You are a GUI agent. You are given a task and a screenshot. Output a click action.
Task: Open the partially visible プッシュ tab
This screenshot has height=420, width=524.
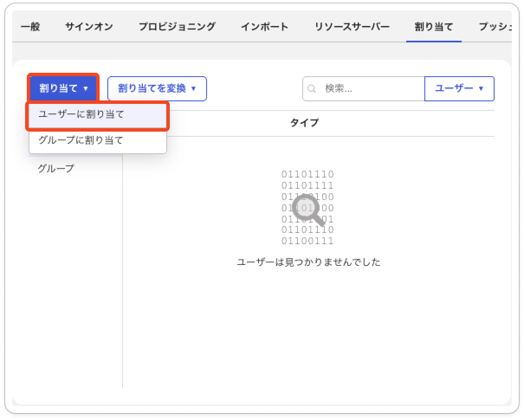[x=496, y=27]
